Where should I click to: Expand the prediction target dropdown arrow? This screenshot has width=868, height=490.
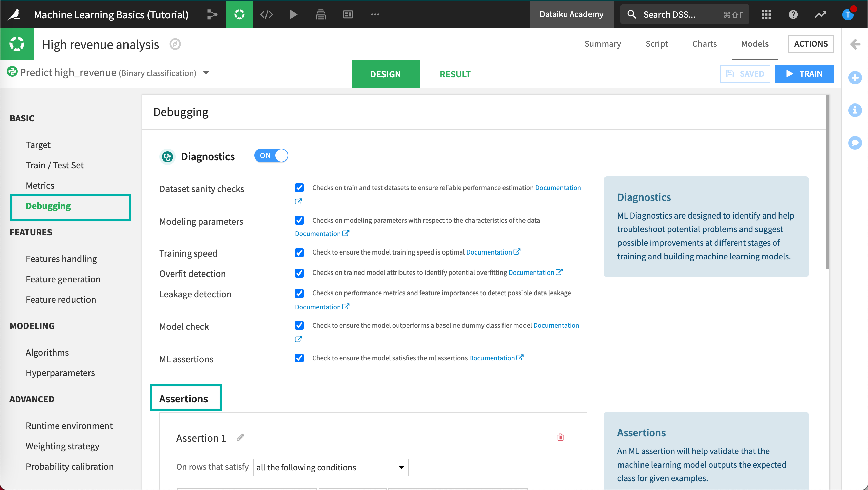[x=207, y=73]
